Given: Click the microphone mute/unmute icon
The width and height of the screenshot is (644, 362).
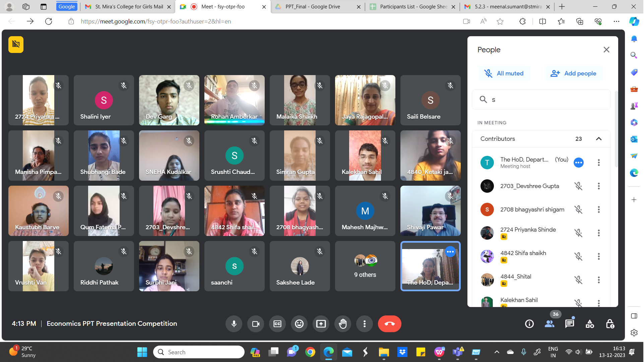Looking at the screenshot, I should click(x=235, y=323).
